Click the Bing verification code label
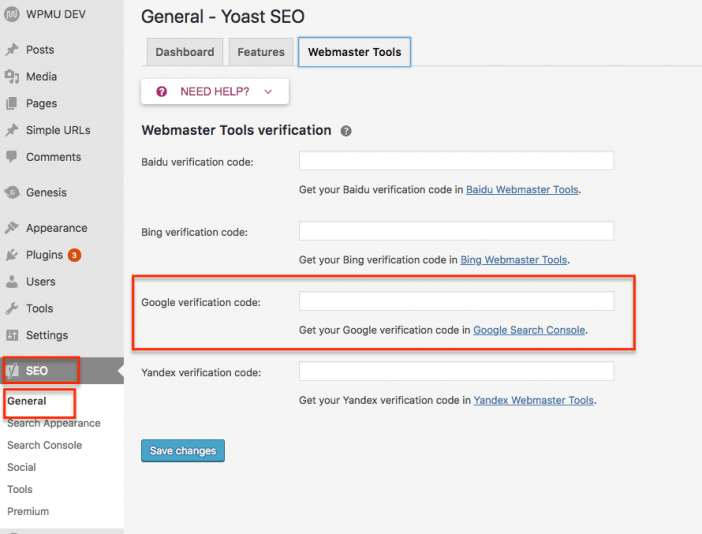The height and width of the screenshot is (534, 702). 194,232
